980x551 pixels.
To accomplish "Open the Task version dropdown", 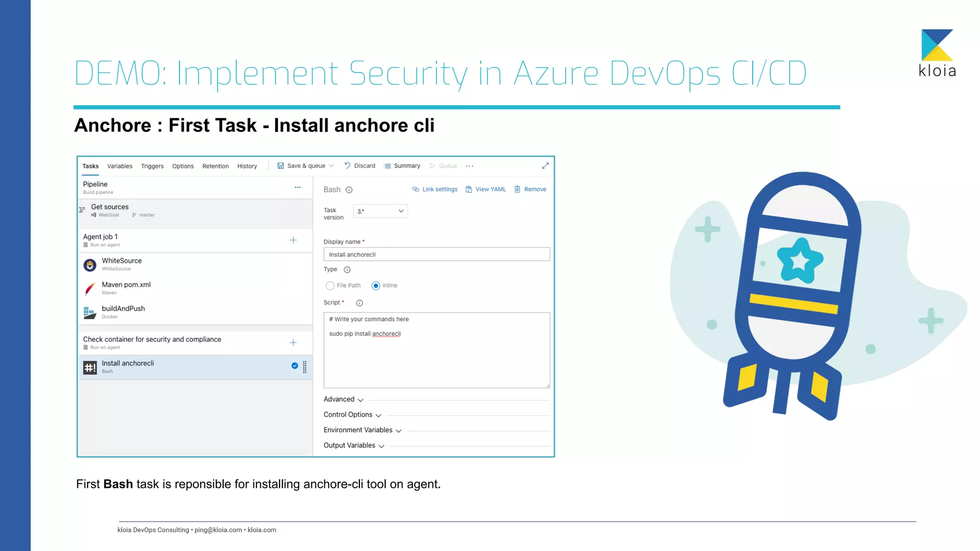I will (380, 211).
